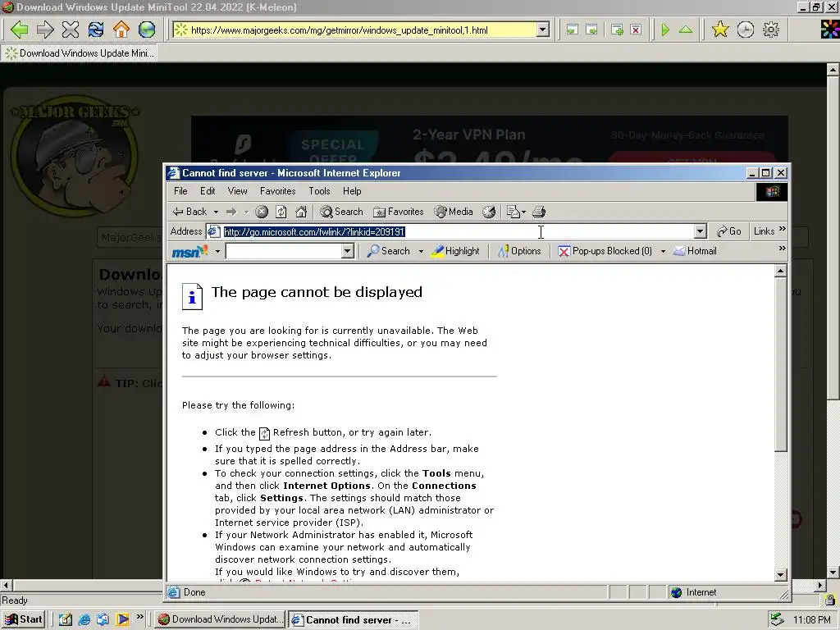Click MSN toolbar Hotmail button

coord(695,251)
